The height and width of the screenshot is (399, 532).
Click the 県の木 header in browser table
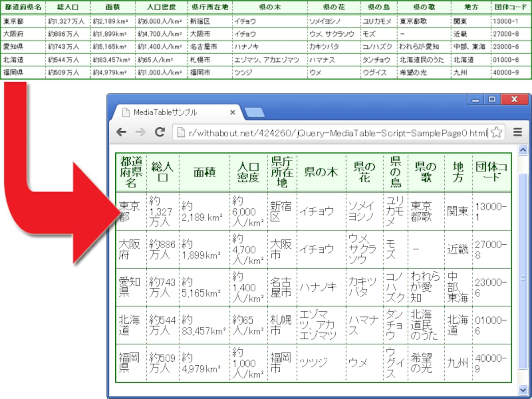pos(321,172)
